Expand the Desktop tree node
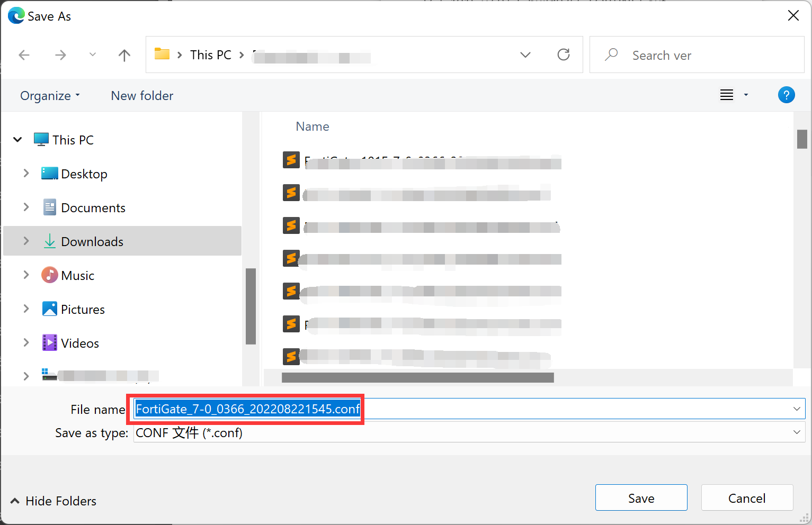Image resolution: width=812 pixels, height=525 pixels. (x=26, y=174)
